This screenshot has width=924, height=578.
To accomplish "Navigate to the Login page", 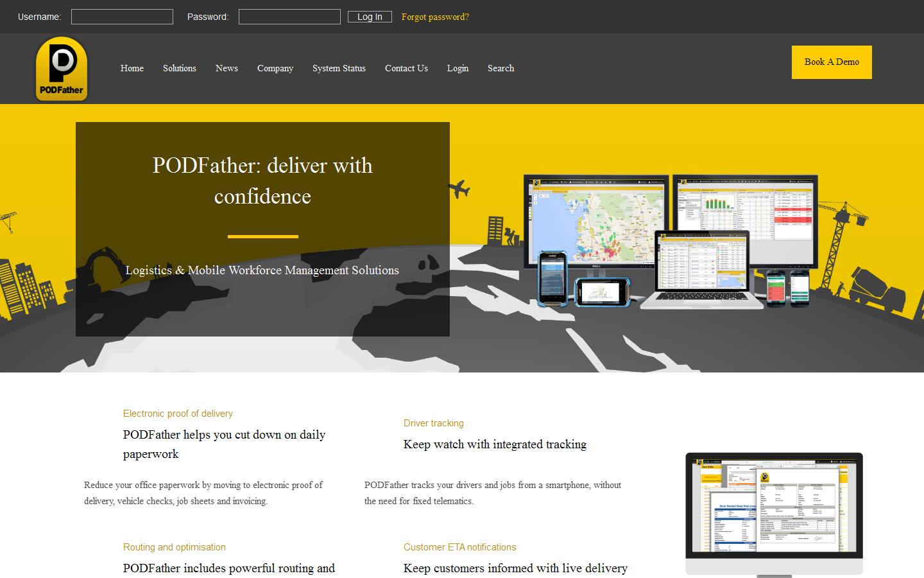I will (x=458, y=69).
